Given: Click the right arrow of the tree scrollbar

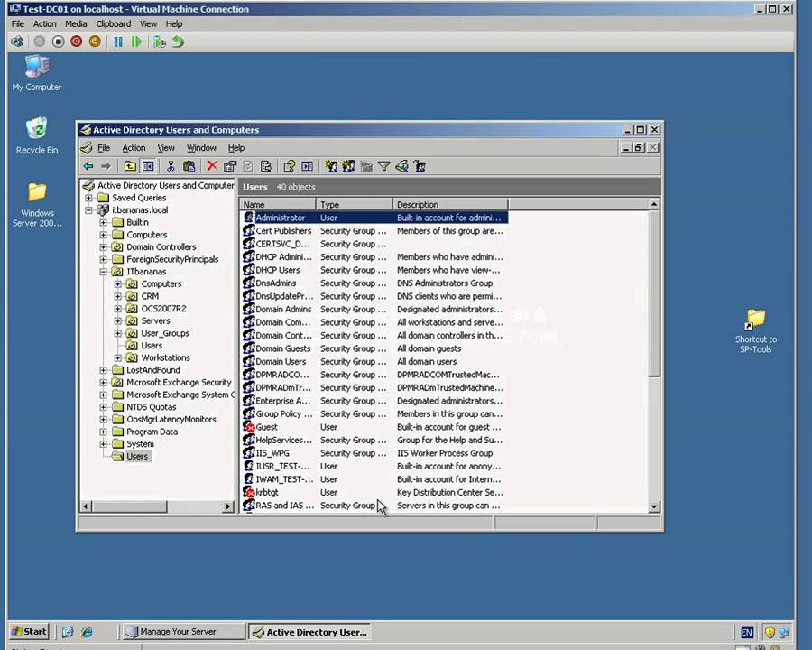Looking at the screenshot, I should [x=228, y=506].
